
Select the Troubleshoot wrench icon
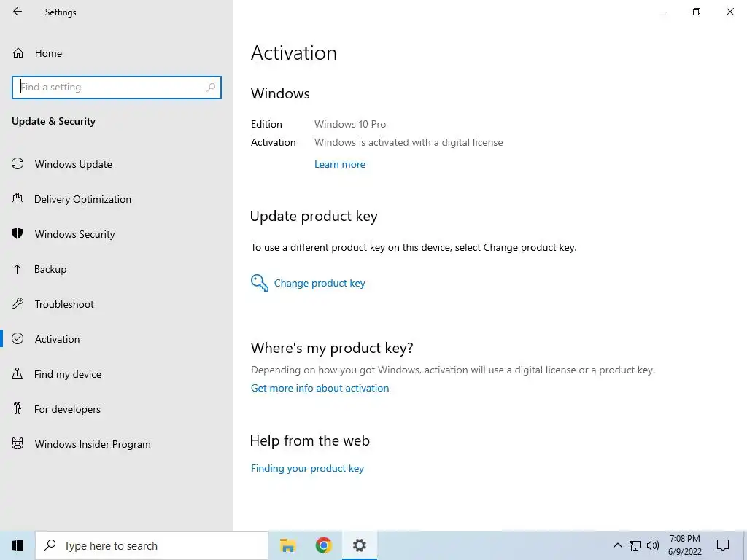18,303
